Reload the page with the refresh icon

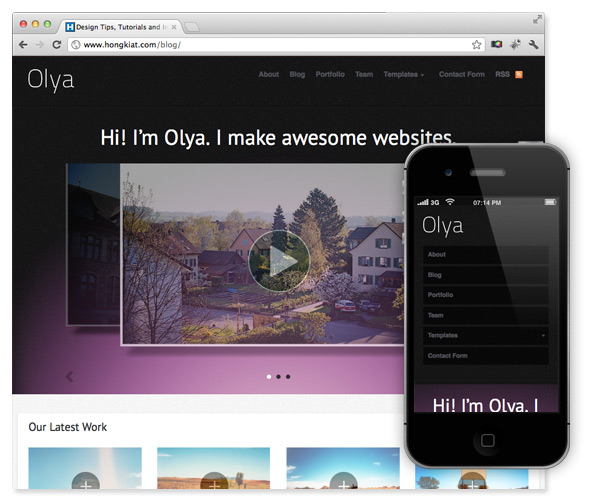click(57, 45)
